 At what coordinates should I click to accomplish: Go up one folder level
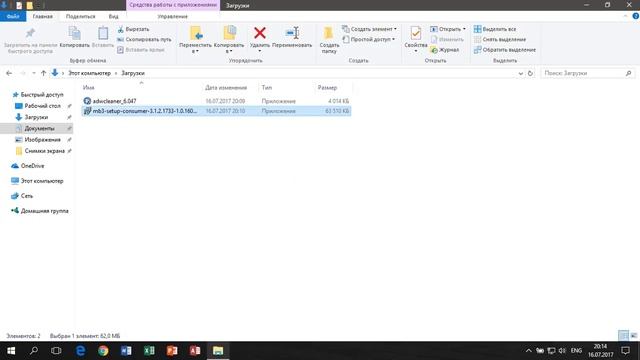(43, 73)
